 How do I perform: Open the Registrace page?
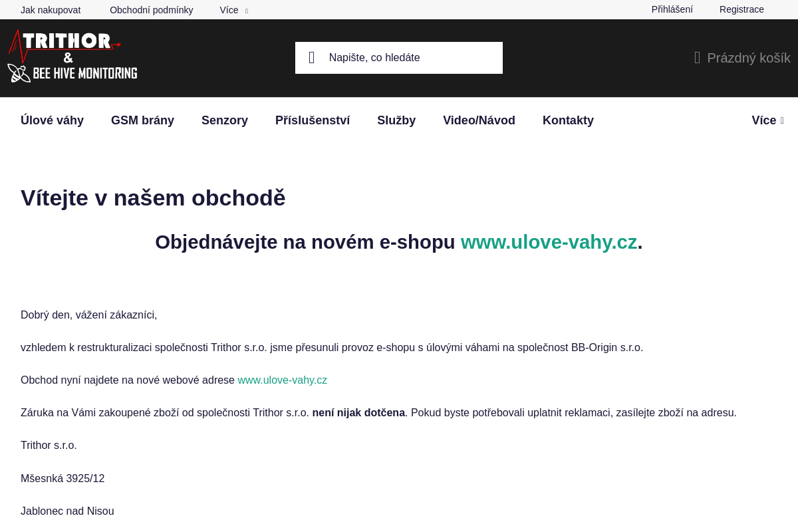tap(741, 9)
